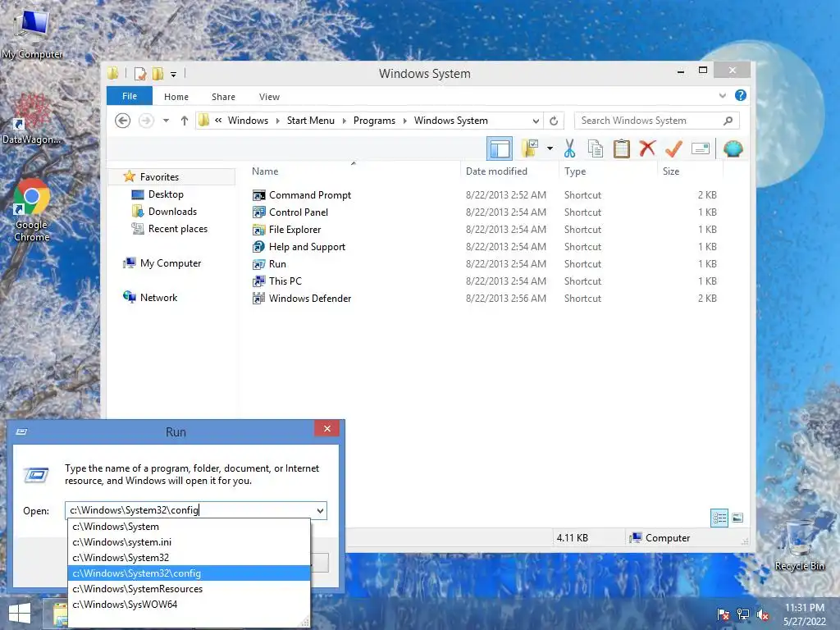Image resolution: width=840 pixels, height=630 pixels.
Task: Toggle the navigation pane toolbar icon
Action: pos(500,149)
